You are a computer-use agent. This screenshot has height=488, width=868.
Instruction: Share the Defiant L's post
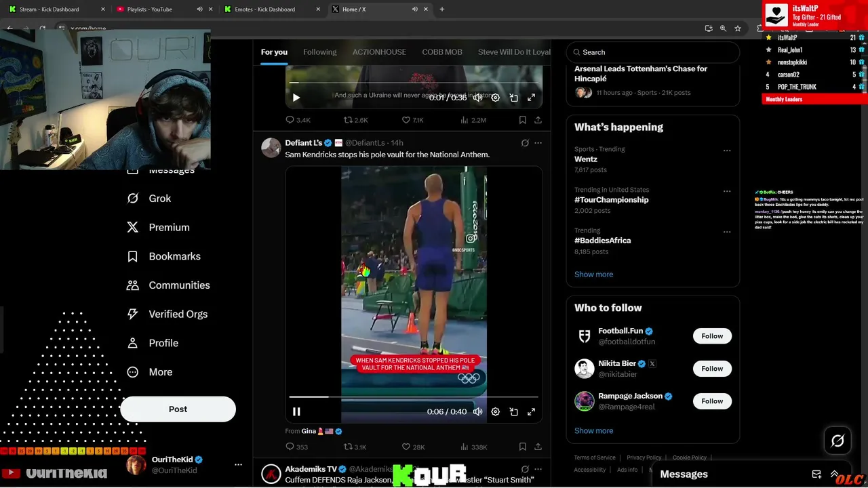coord(538,447)
